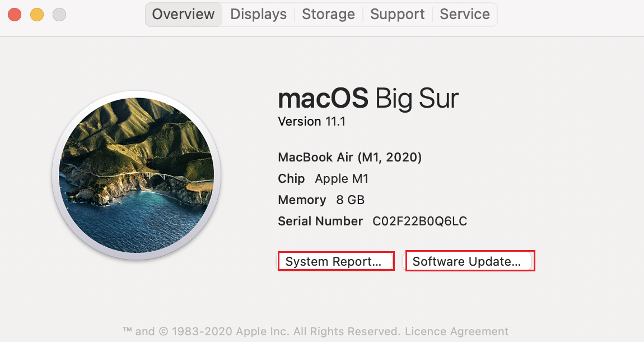Check for updates via Software Update
The image size is (644, 342).
470,261
